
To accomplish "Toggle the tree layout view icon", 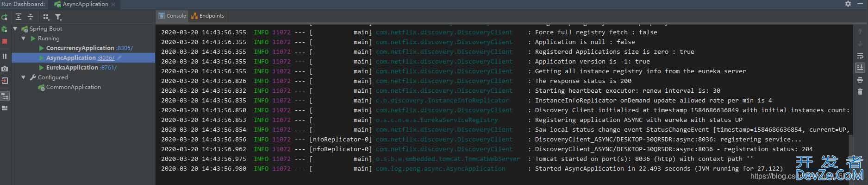I will 5,96.
